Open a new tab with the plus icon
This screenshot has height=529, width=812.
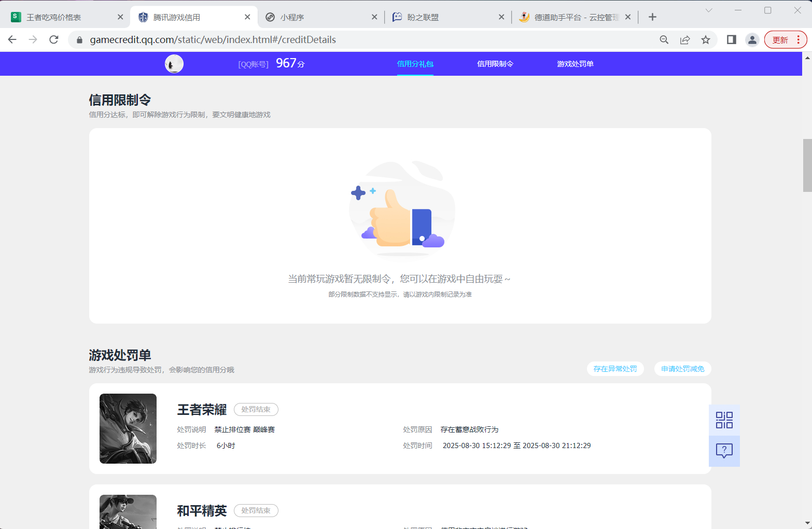[652, 17]
